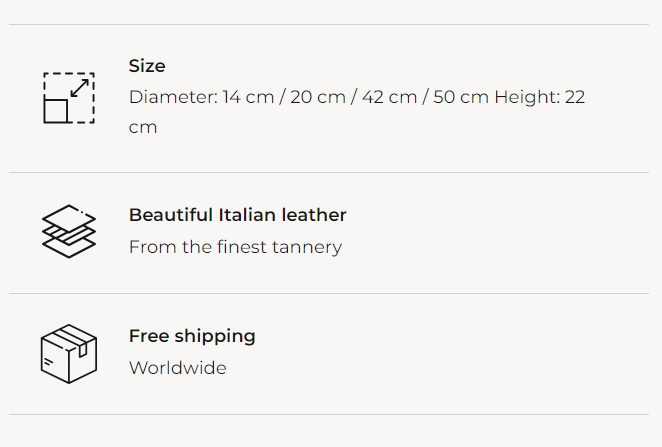662x447 pixels.
Task: Click the "14 cm" diameter value
Action: pos(246,97)
